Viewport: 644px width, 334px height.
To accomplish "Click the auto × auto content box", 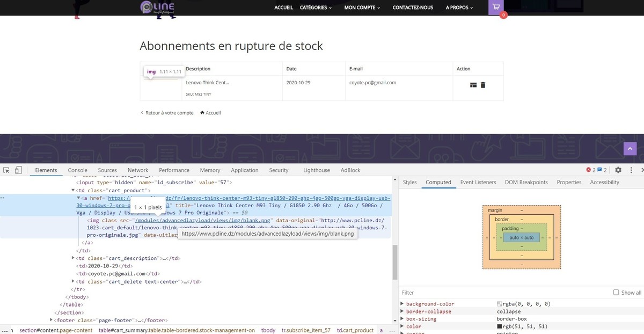I will click(521, 237).
